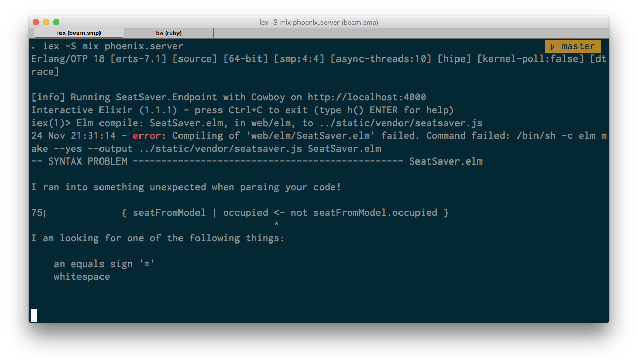
Task: Switch to the be (ruby) tab
Action: (x=169, y=33)
